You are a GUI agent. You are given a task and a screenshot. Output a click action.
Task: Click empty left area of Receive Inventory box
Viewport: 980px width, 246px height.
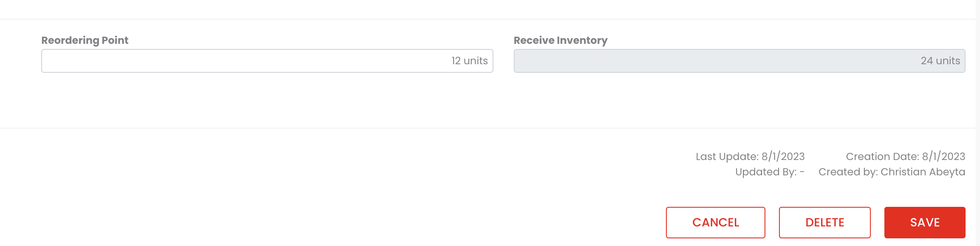tap(595, 61)
